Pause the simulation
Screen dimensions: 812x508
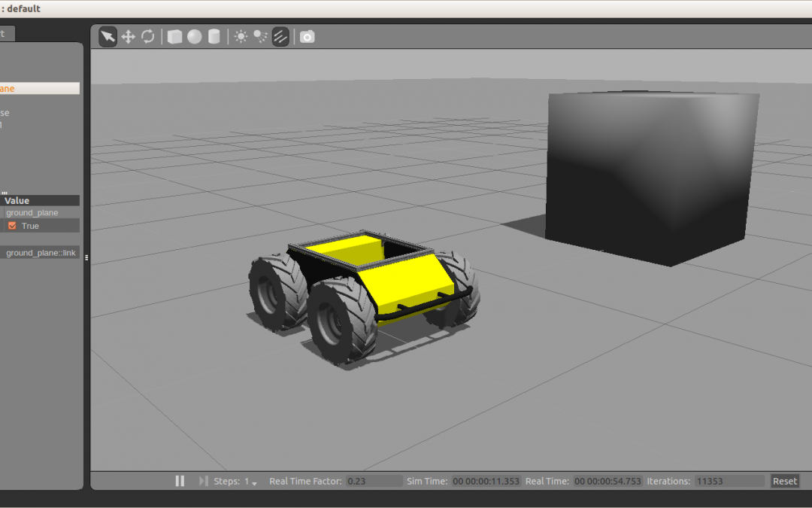coord(180,481)
